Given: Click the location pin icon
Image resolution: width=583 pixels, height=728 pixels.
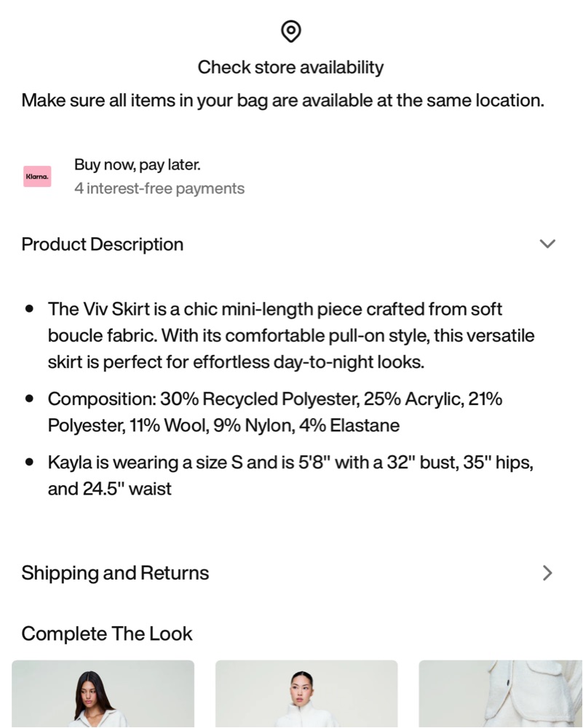Looking at the screenshot, I should [x=291, y=31].
